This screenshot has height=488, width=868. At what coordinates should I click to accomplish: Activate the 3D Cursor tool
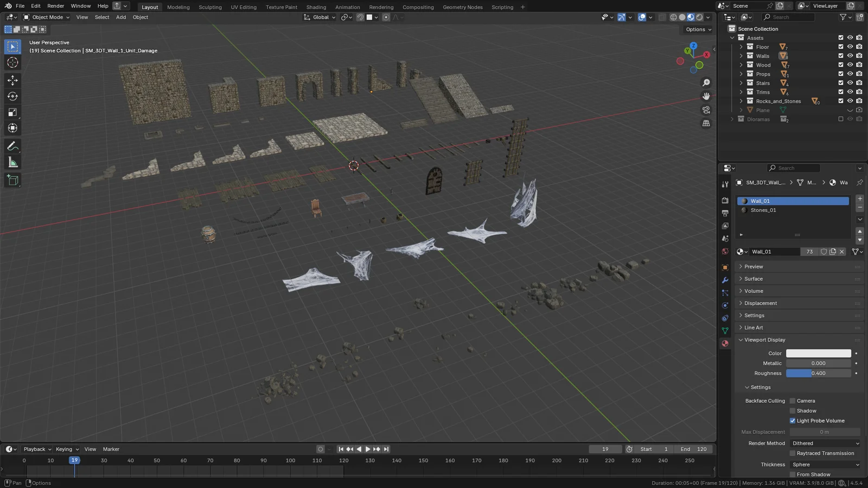(x=12, y=62)
